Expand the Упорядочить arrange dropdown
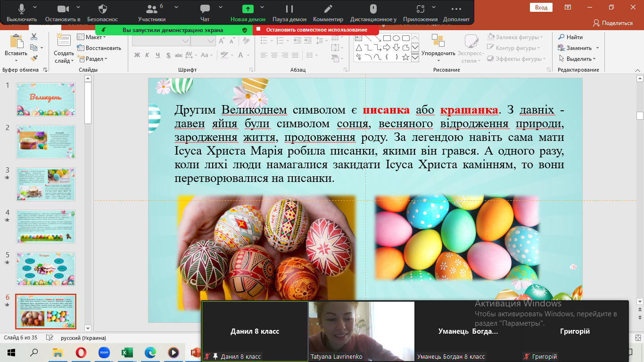Screen dimensions: 644x362 click(438, 53)
